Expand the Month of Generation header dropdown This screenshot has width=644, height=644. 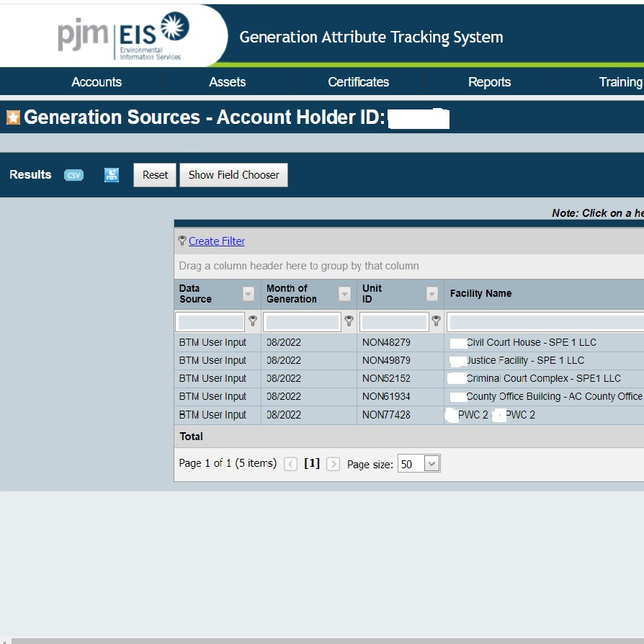(345, 294)
